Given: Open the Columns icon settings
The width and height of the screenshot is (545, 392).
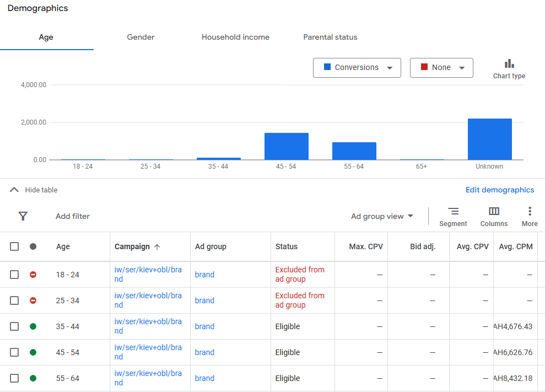Looking at the screenshot, I should [494, 211].
